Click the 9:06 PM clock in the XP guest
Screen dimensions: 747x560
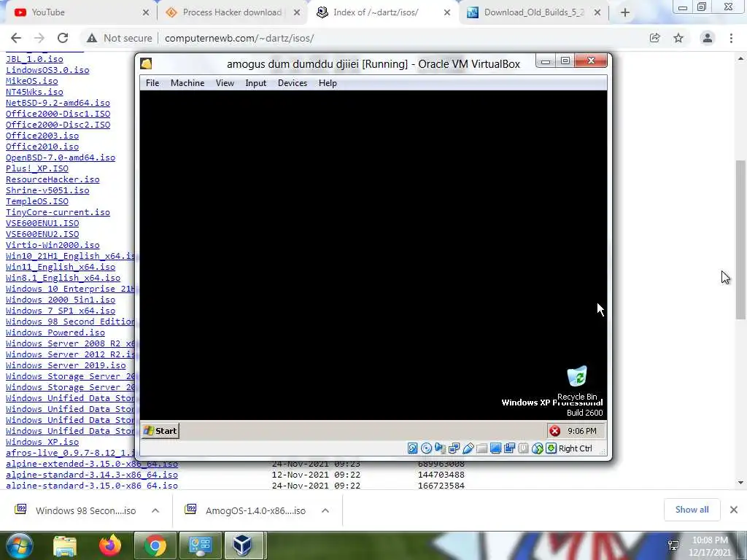coord(581,431)
